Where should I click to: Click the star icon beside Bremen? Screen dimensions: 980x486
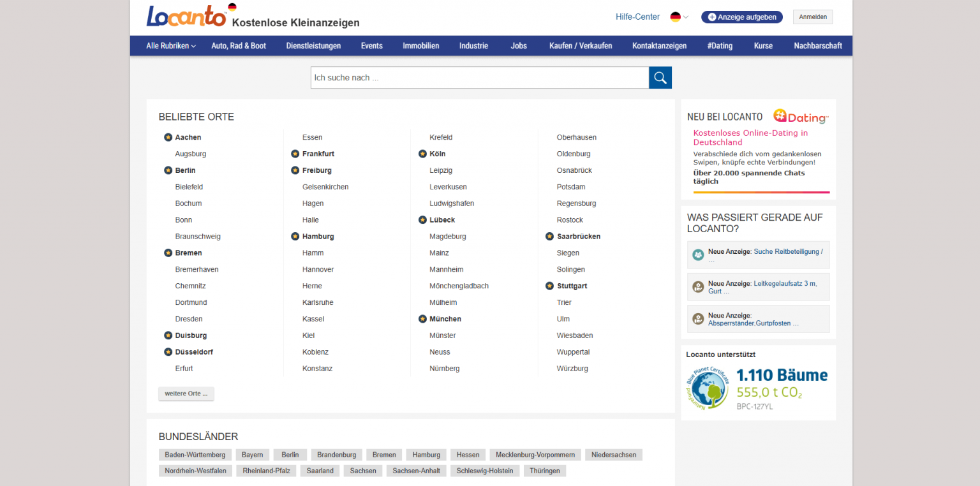(x=168, y=253)
